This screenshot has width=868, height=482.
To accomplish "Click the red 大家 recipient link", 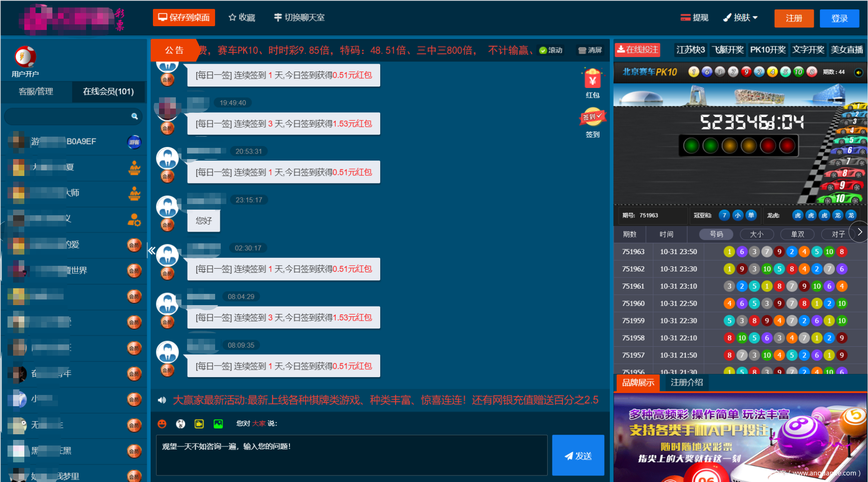I will coord(259,424).
